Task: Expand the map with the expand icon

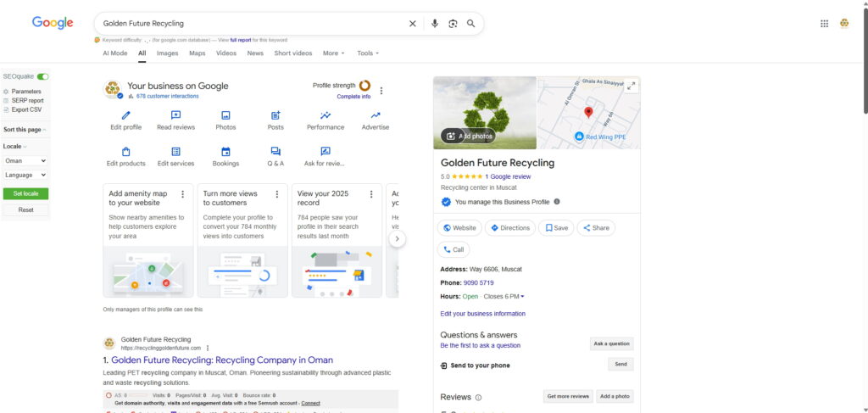Action: click(x=631, y=86)
